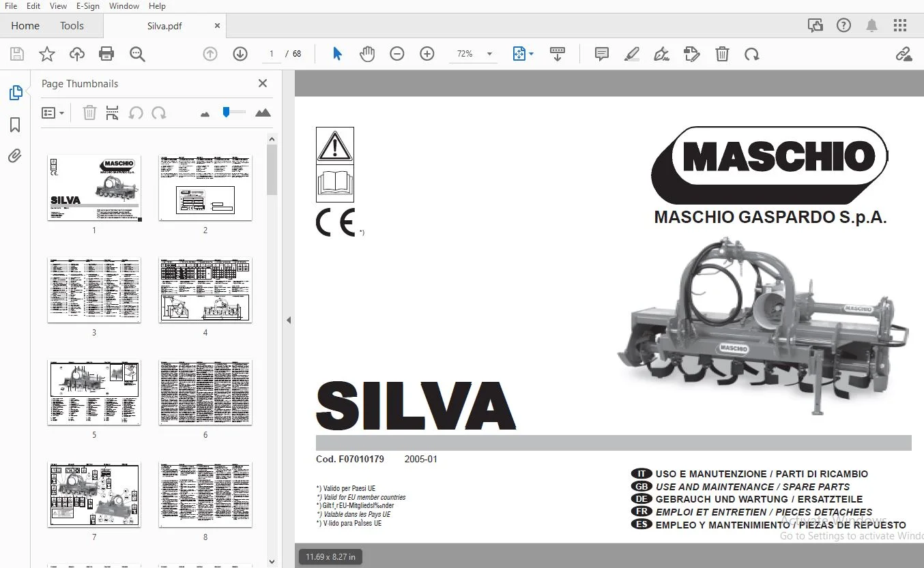Open the File menu
Viewport: 924px width, 568px height.
tap(11, 6)
